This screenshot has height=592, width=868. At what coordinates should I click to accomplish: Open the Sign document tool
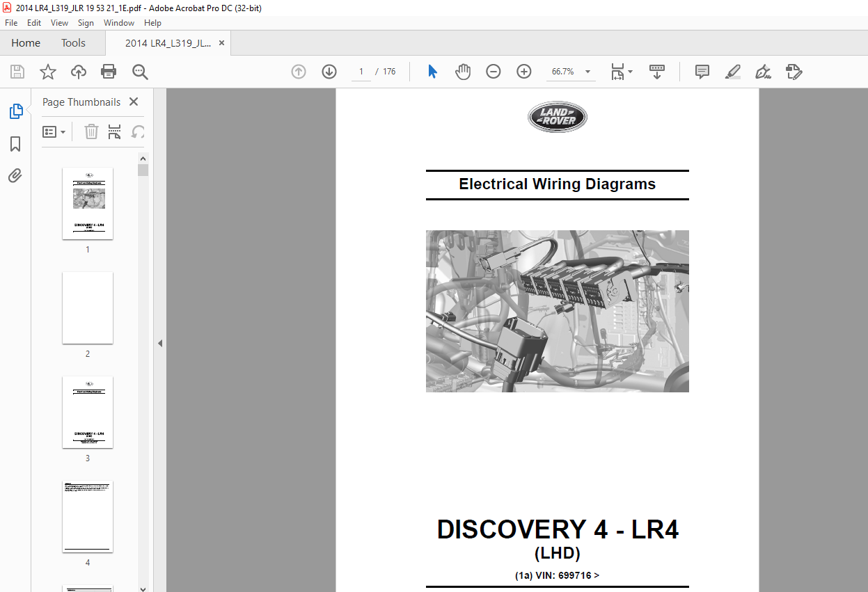(x=764, y=72)
